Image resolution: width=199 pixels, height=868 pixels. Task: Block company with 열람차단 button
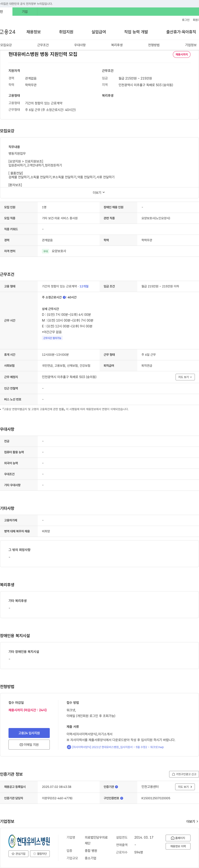tap(40, 854)
